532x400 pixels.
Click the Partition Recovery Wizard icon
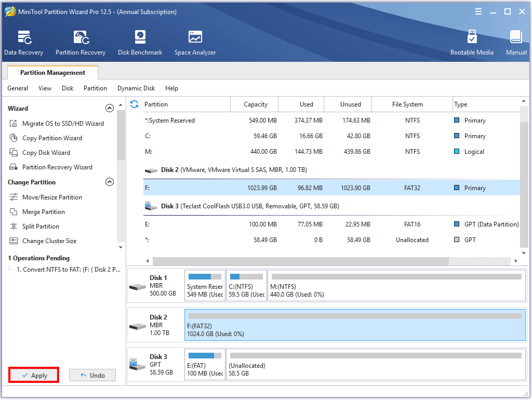point(13,167)
